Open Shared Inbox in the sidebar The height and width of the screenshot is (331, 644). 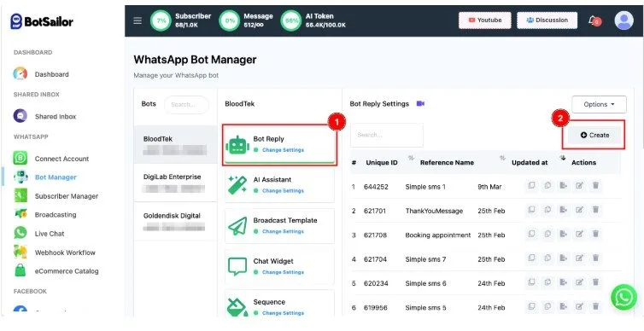point(44,117)
